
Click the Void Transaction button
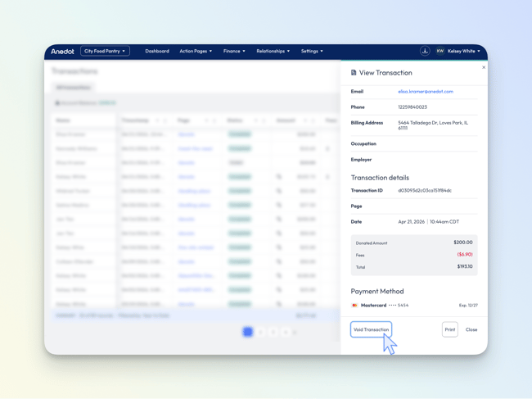(x=371, y=329)
